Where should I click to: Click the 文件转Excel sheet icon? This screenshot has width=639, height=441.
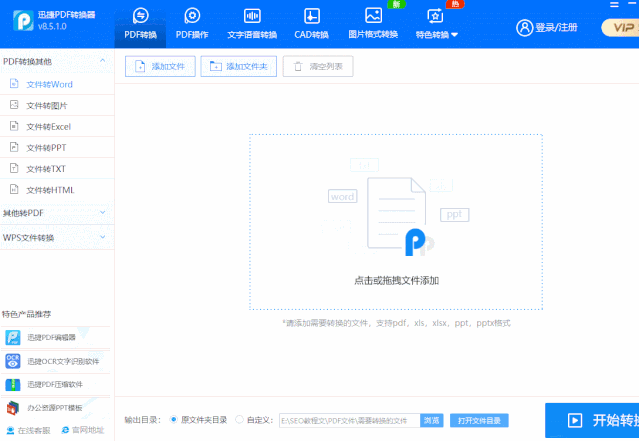pyautogui.click(x=14, y=126)
